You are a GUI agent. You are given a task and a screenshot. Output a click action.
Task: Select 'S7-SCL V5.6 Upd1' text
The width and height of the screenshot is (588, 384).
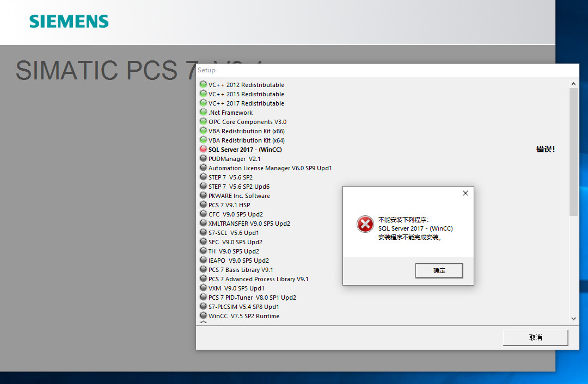(x=234, y=233)
